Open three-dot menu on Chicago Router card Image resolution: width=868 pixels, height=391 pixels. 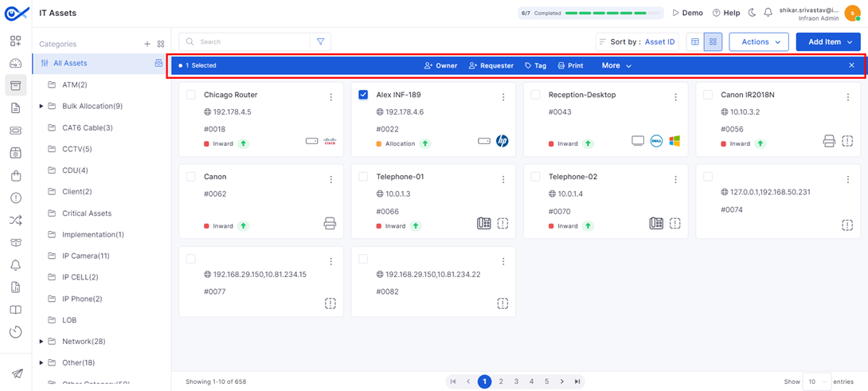click(331, 97)
